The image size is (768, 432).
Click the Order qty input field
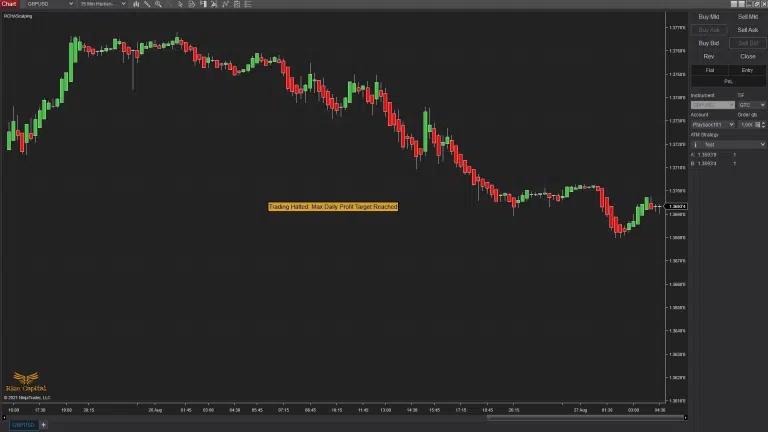[749, 124]
